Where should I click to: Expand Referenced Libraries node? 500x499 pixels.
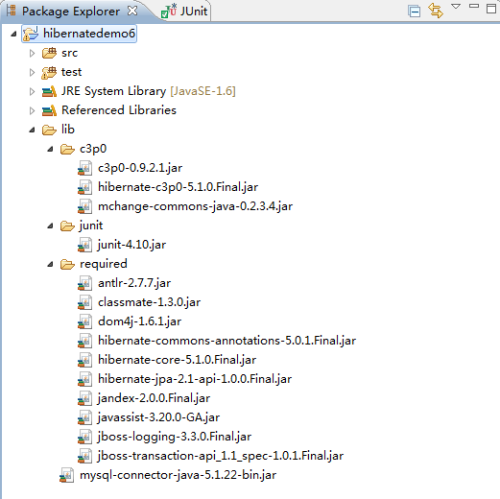[32, 110]
